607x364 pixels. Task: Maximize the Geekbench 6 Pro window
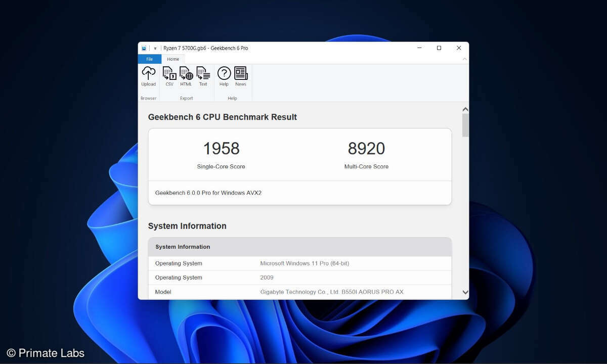(x=439, y=48)
